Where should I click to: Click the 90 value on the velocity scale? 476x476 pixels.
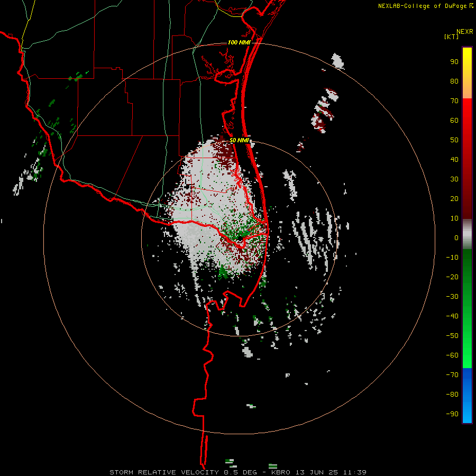point(454,62)
